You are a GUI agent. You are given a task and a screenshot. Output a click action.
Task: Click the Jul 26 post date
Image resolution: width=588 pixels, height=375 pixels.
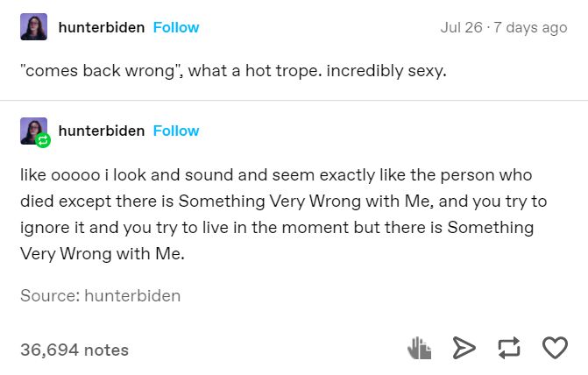tap(461, 28)
